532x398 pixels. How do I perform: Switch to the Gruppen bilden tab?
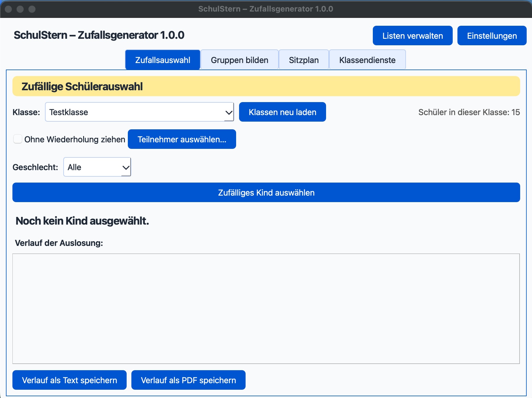(x=239, y=60)
